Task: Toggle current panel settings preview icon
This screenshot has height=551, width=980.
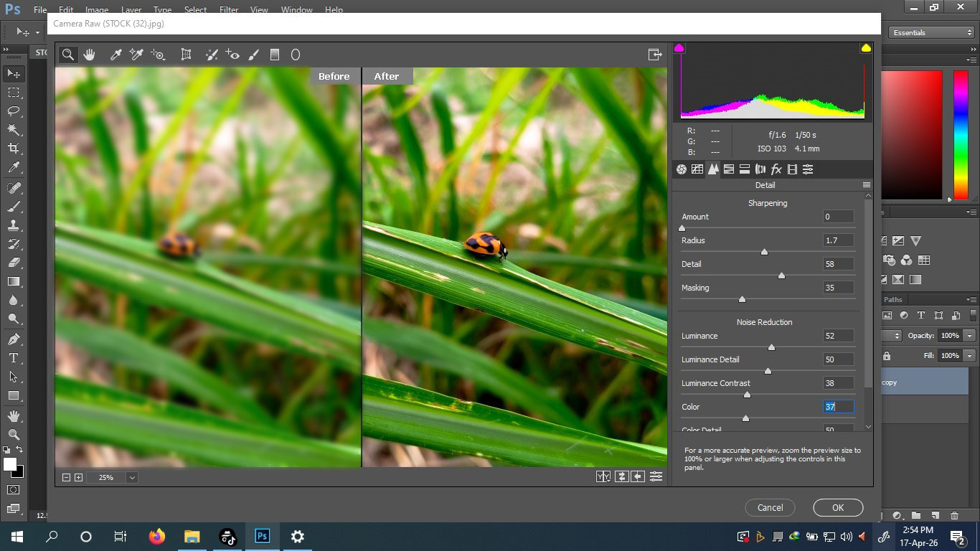Action: tap(656, 476)
